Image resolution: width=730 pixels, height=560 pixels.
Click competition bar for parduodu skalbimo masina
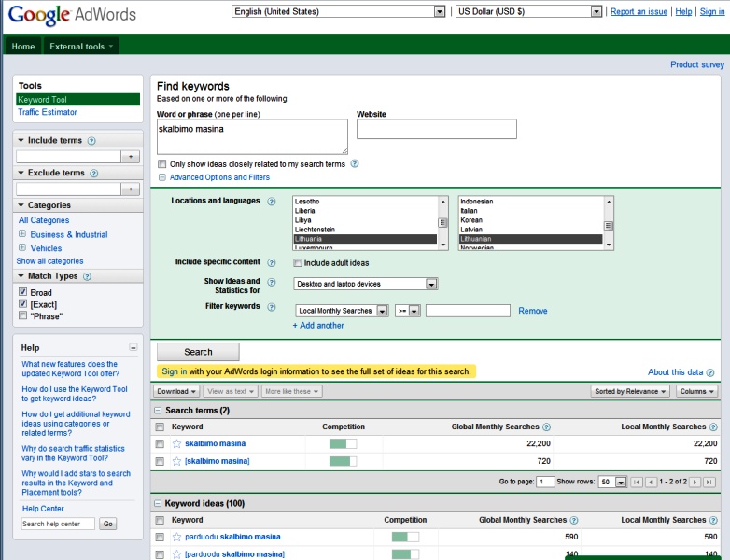(x=405, y=537)
